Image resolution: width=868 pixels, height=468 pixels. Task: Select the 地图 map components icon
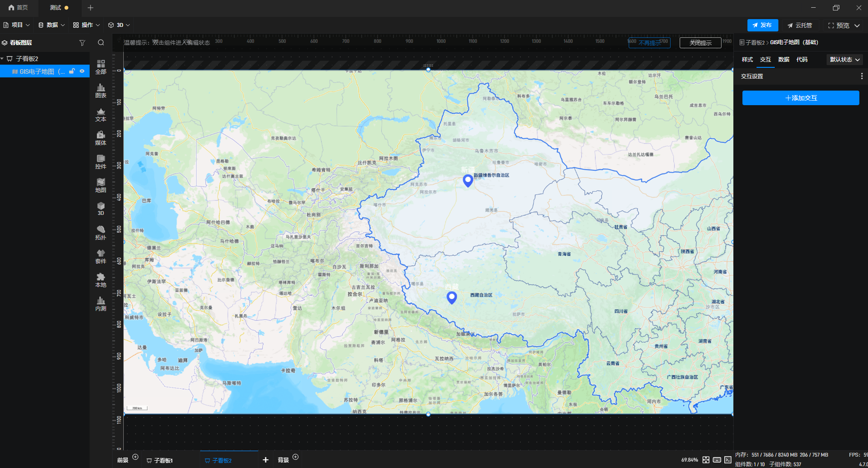click(101, 185)
